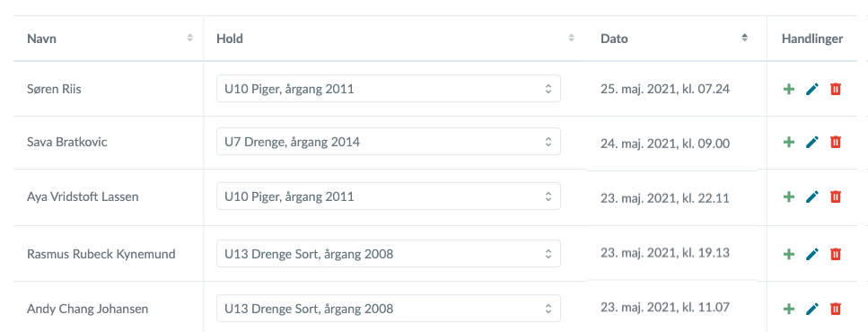The image size is (868, 332).
Task: Delete Andy Chang Johansen via trash icon
Action: point(836,309)
